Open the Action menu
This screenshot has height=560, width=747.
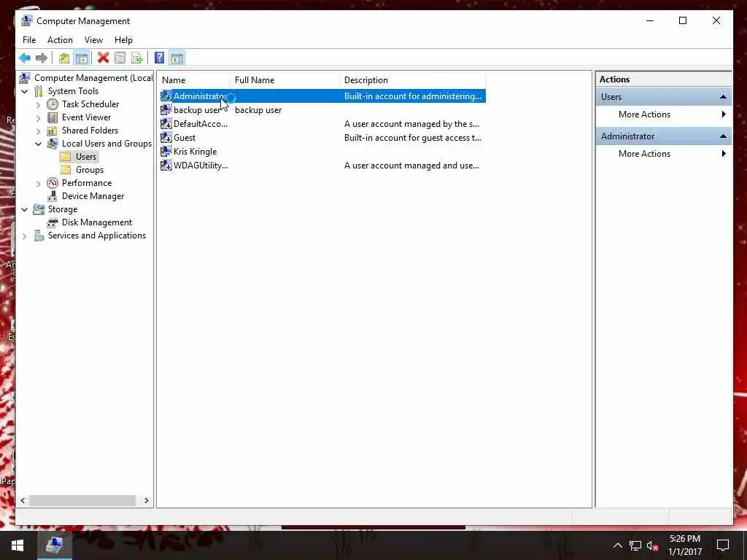pyautogui.click(x=60, y=40)
